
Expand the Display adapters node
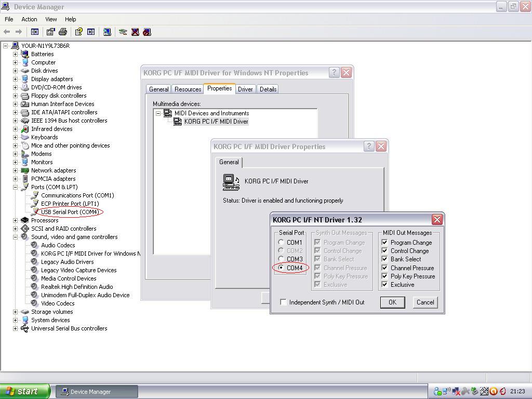15,79
